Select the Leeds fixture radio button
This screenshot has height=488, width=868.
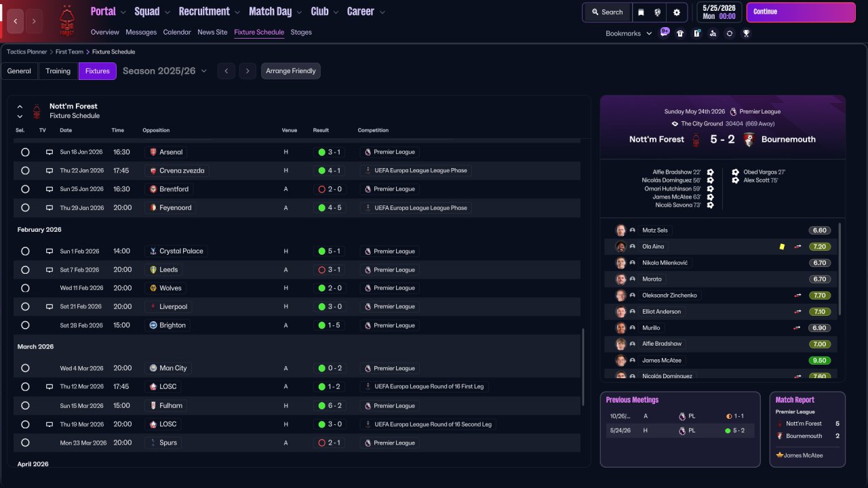click(x=25, y=270)
